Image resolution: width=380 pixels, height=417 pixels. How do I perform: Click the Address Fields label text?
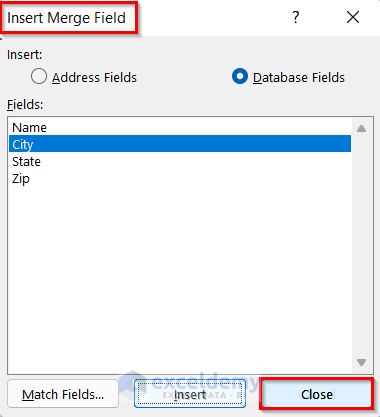(x=94, y=77)
